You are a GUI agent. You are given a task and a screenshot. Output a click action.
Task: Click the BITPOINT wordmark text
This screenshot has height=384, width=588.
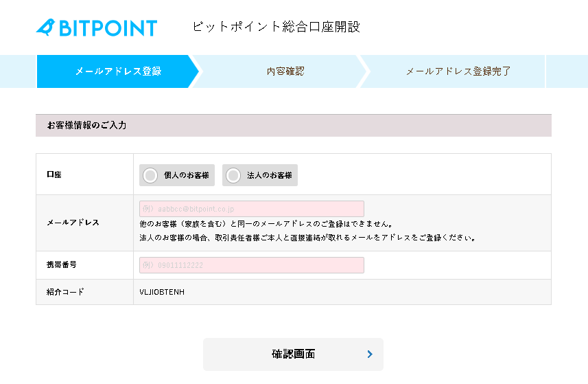click(x=108, y=28)
